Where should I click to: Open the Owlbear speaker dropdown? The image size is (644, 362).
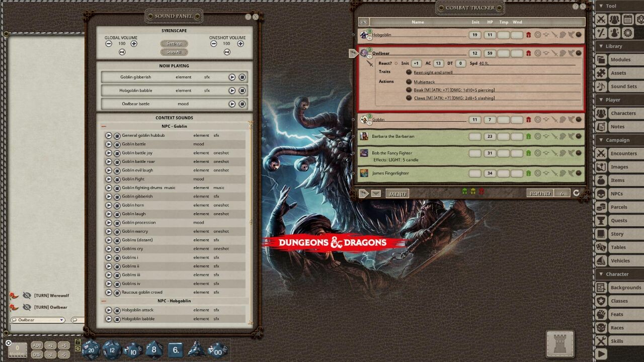click(62, 320)
